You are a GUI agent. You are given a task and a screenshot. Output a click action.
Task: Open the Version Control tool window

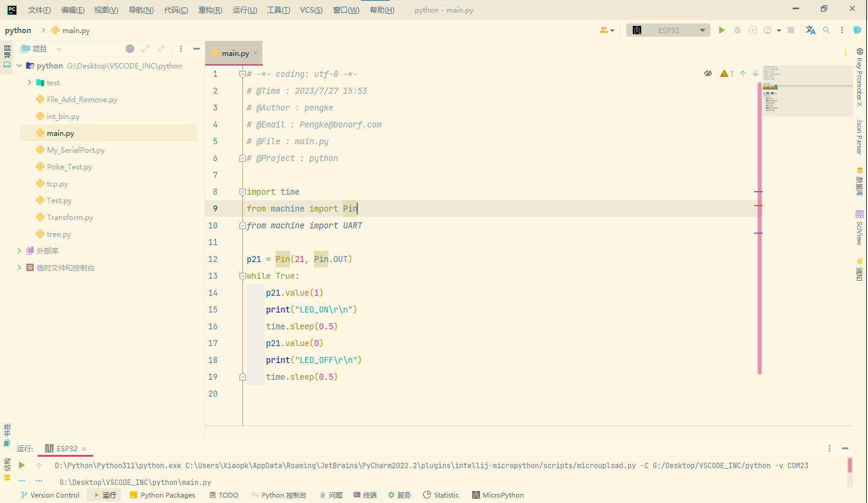[50, 495]
